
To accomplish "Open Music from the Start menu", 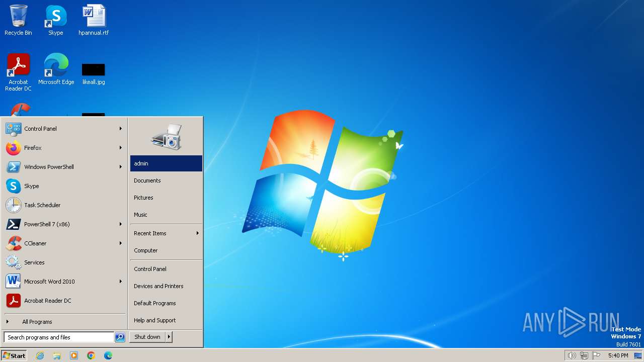I will click(166, 215).
